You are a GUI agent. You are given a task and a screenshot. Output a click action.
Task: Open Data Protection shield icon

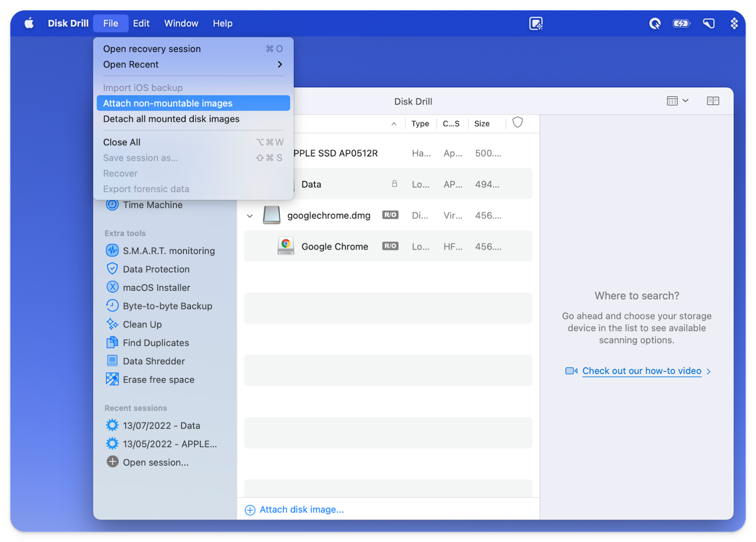pyautogui.click(x=112, y=269)
